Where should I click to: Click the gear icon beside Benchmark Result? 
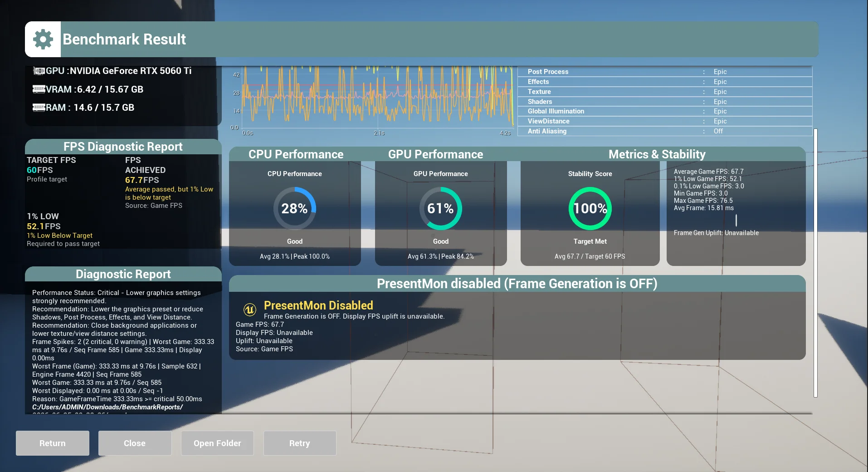coord(43,39)
